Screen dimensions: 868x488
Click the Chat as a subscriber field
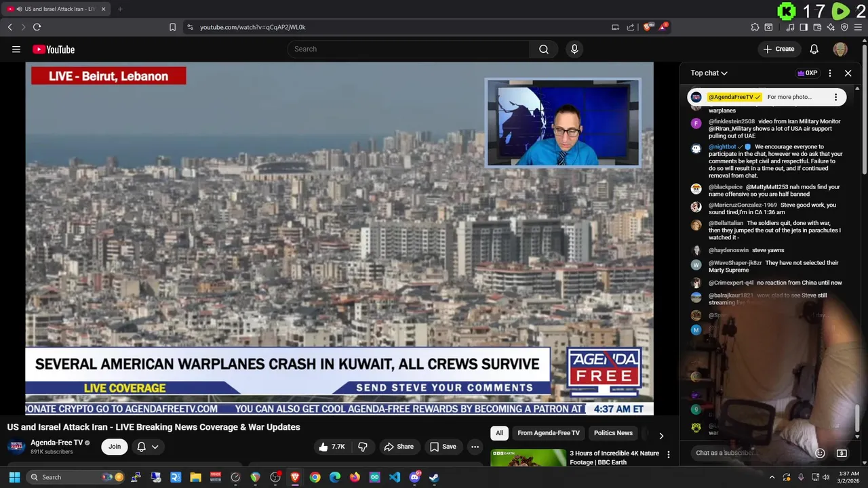tap(751, 453)
